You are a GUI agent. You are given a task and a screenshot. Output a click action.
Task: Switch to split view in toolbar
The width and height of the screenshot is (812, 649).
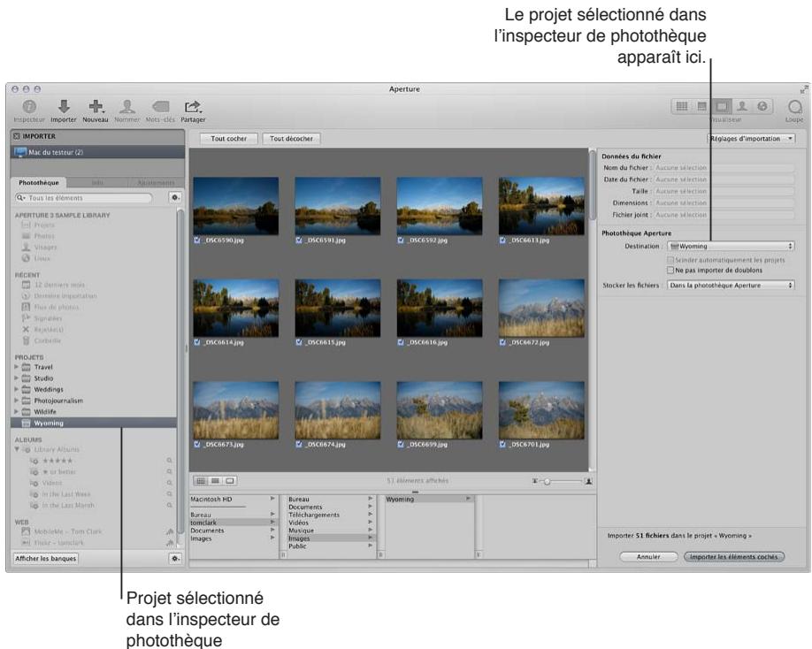[701, 106]
